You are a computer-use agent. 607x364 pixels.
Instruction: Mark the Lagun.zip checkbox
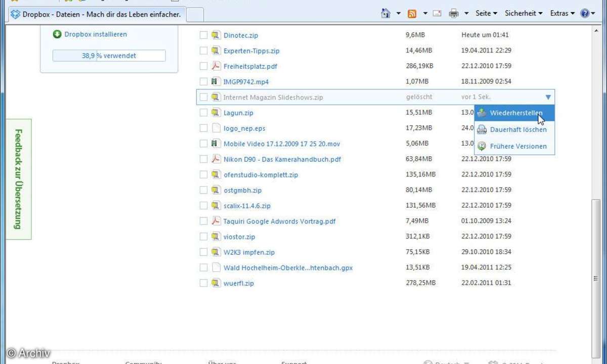[203, 113]
